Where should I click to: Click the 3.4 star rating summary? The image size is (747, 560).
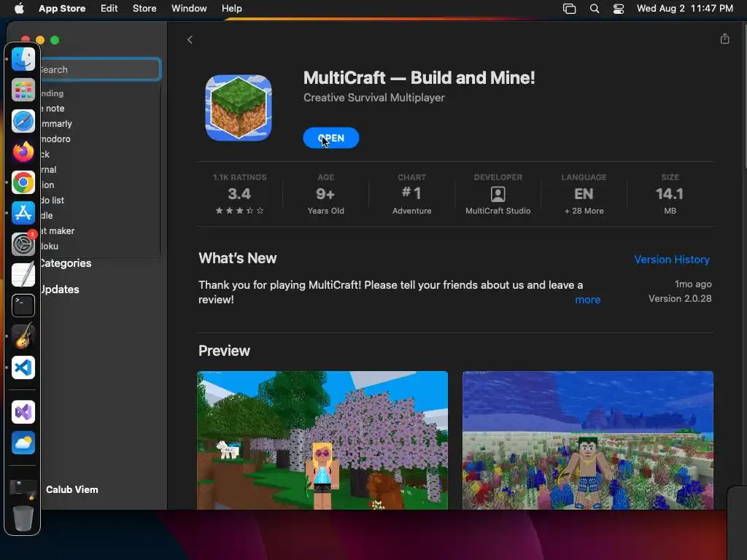click(x=239, y=194)
